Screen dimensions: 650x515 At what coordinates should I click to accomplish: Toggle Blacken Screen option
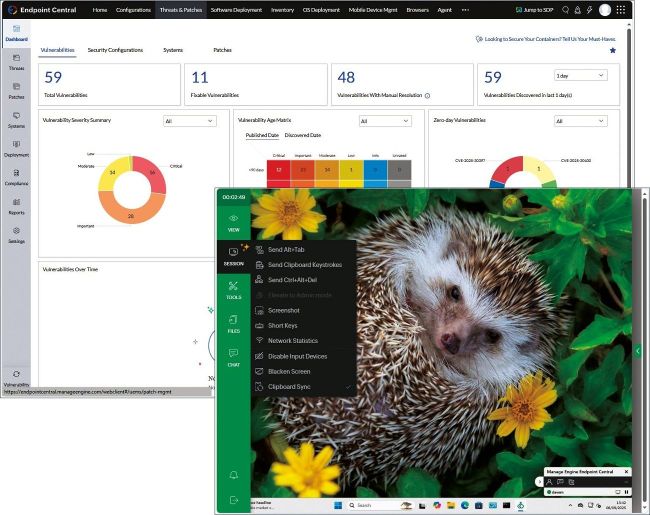(x=288, y=371)
